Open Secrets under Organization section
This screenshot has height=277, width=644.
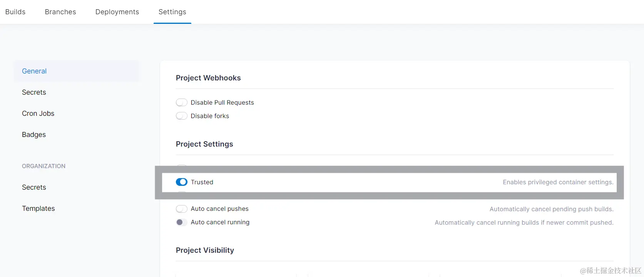point(34,187)
